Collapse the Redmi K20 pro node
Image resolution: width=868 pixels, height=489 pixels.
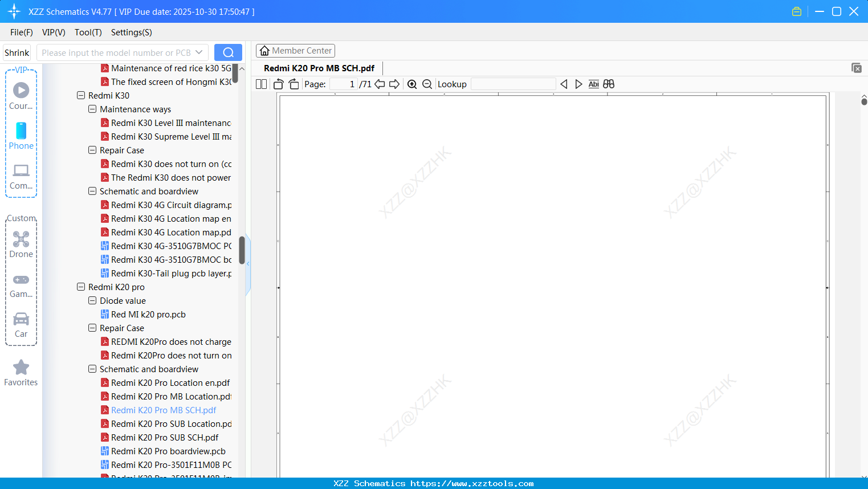[x=81, y=287]
